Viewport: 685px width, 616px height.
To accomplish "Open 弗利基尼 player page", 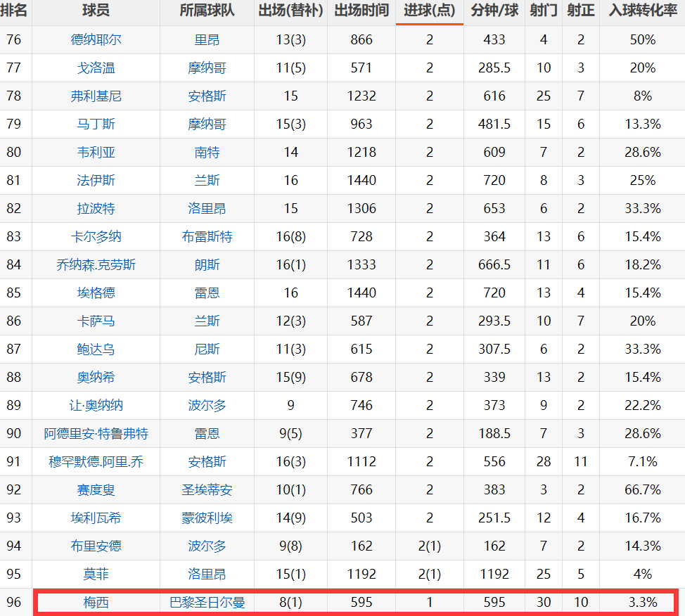I will point(96,96).
